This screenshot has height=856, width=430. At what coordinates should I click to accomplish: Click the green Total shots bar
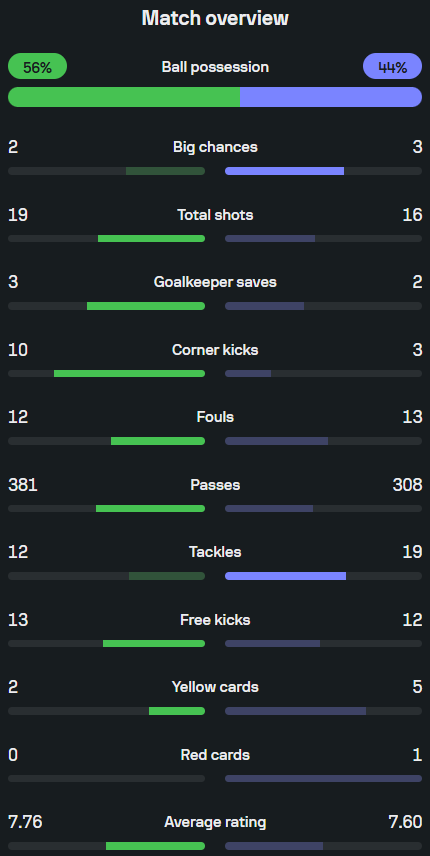point(151,239)
